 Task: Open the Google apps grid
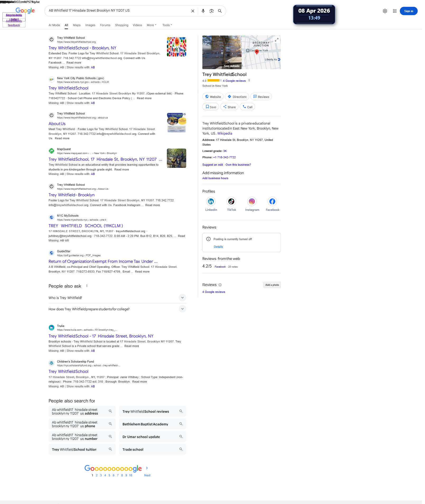pyautogui.click(x=394, y=11)
